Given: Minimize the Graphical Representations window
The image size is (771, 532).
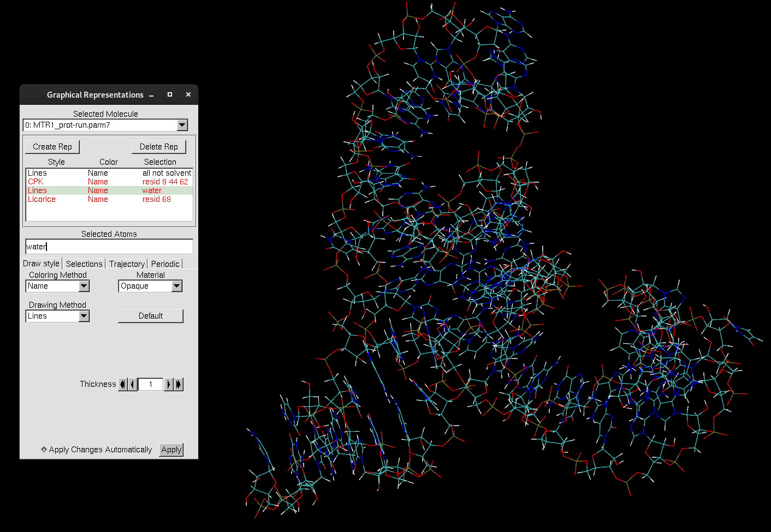Looking at the screenshot, I should 151,95.
